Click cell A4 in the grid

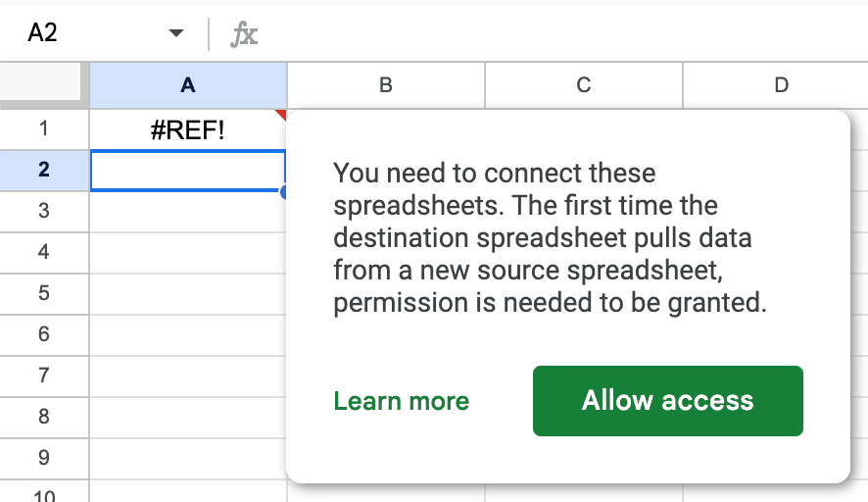[188, 253]
